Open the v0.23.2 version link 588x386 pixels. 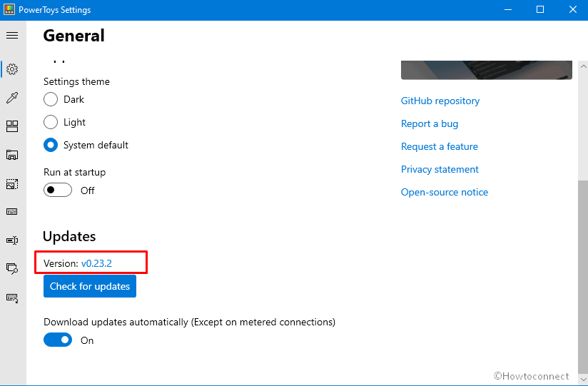click(96, 263)
